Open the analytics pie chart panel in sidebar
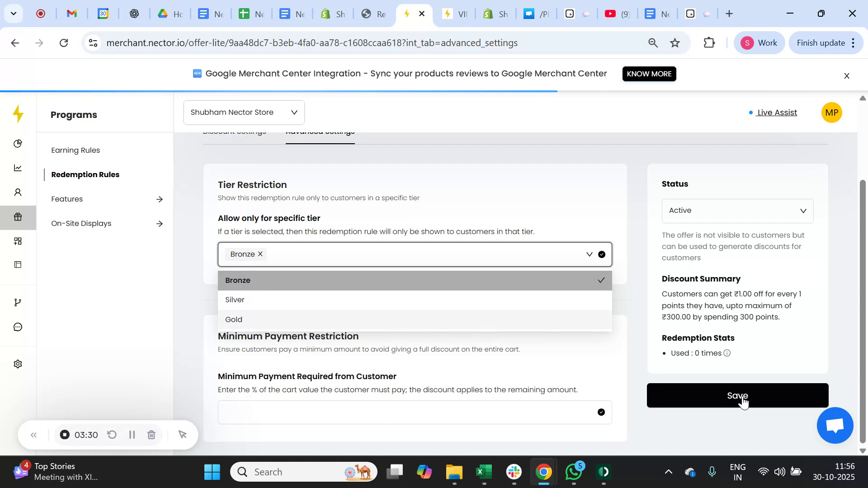This screenshot has width=868, height=488. click(x=18, y=143)
